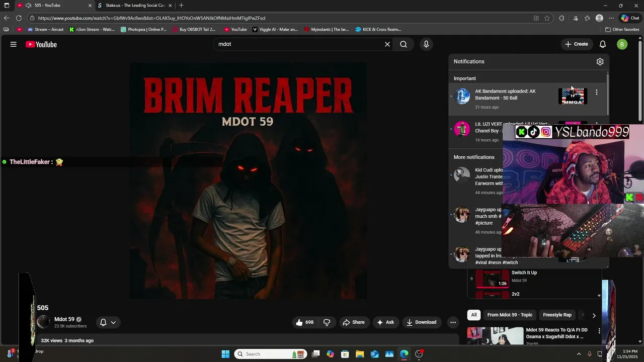This screenshot has width=644, height=362.
Task: Open KICK & Cross Realm bookmark
Action: point(378,30)
